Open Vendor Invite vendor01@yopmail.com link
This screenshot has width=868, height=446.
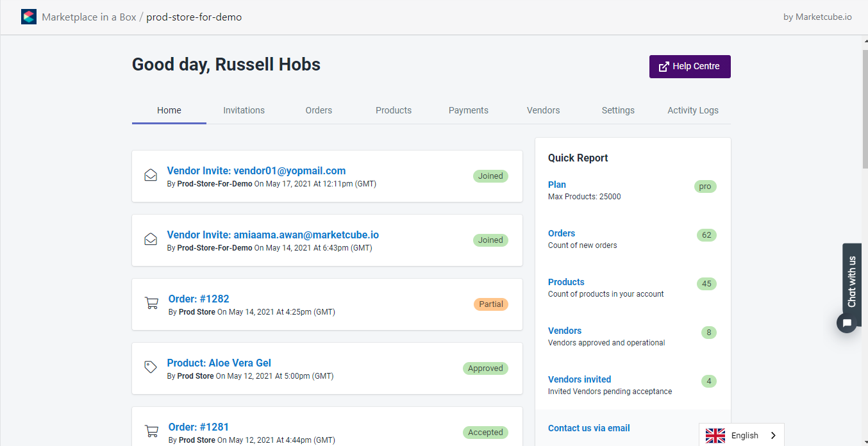click(256, 170)
